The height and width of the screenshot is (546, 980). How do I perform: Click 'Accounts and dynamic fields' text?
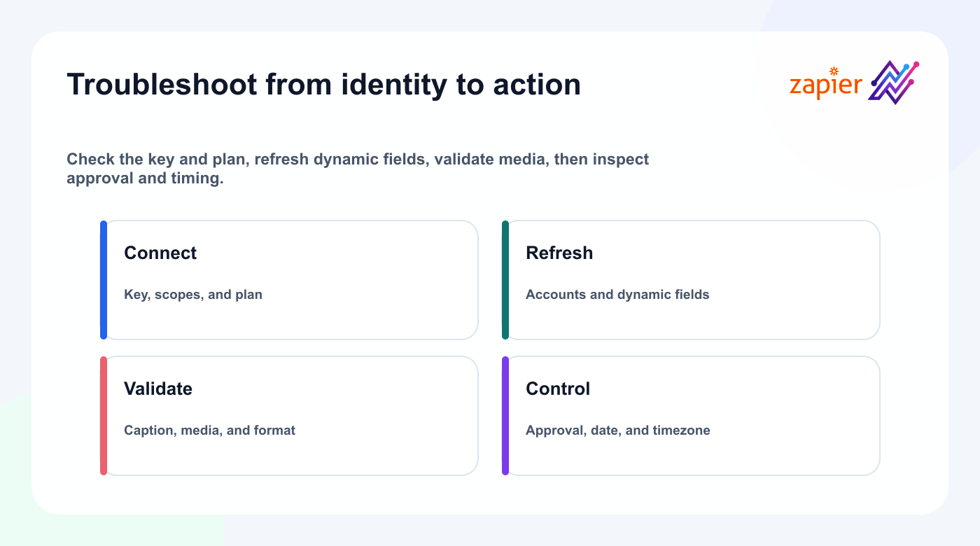pyautogui.click(x=617, y=295)
